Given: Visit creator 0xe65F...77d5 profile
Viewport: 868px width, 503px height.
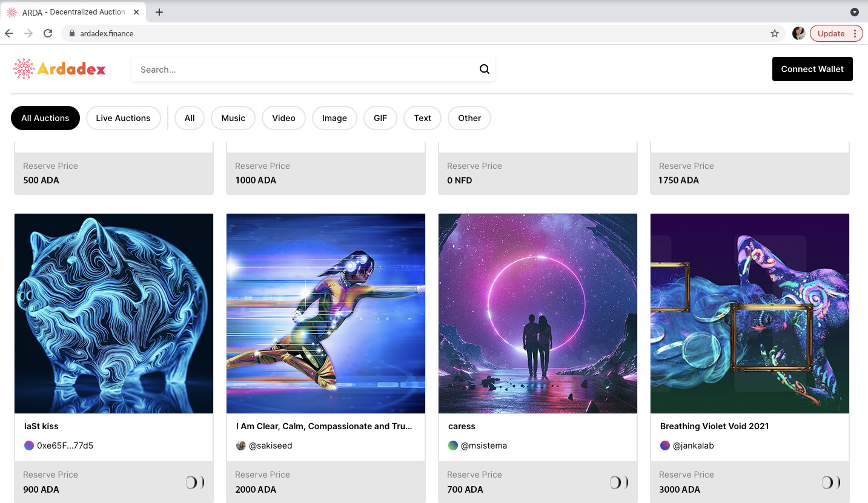Looking at the screenshot, I should point(65,445).
